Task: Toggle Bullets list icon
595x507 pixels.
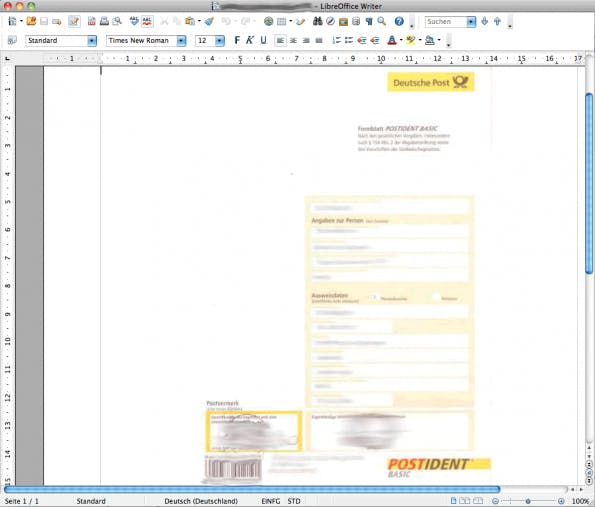Action: 349,40
